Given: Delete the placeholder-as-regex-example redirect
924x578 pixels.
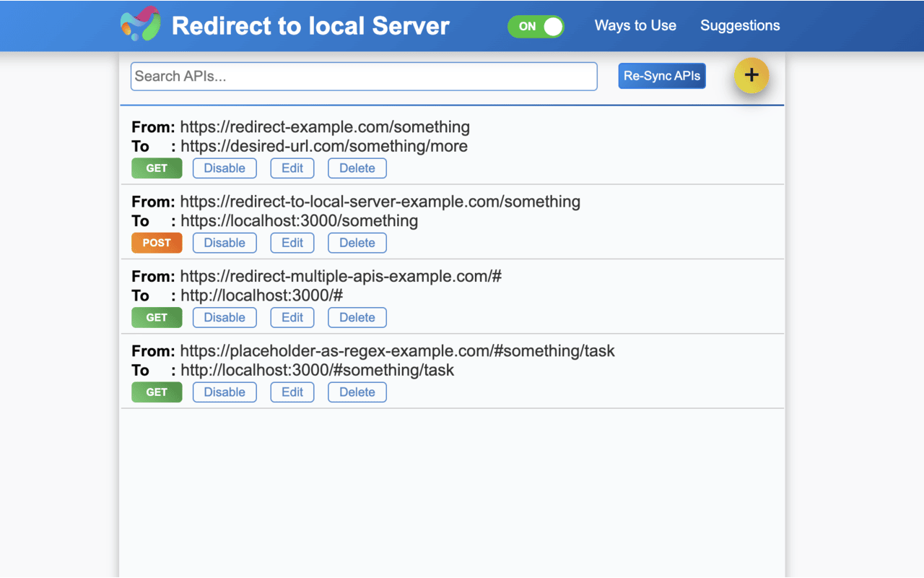Looking at the screenshot, I should click(357, 392).
